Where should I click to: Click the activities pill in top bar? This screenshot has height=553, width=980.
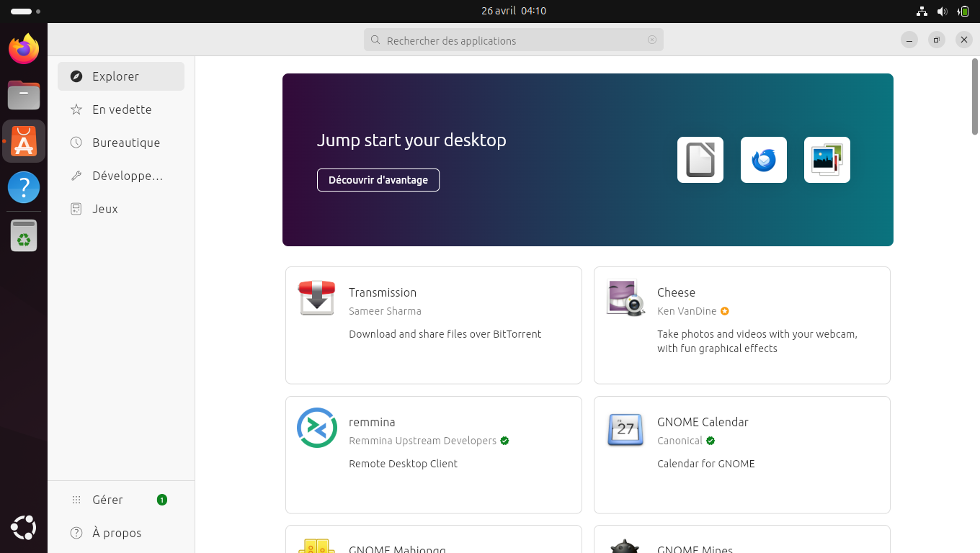(21, 12)
